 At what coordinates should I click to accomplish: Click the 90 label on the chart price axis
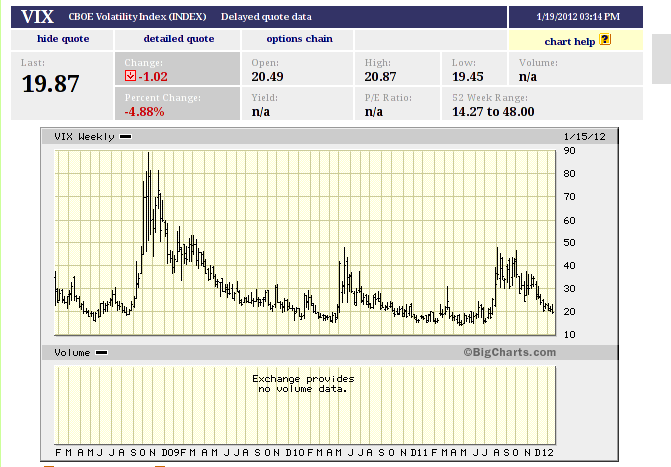570,151
